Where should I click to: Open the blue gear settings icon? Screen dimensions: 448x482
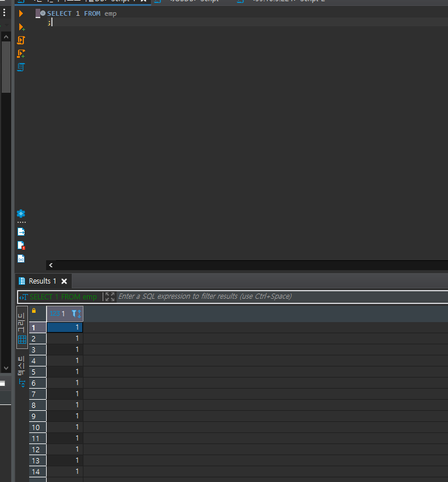tap(21, 214)
